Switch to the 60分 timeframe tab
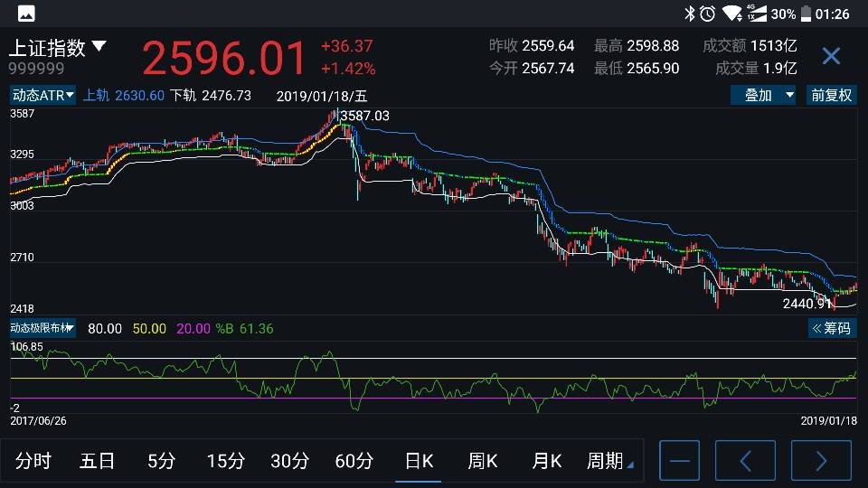This screenshot has width=868, height=488. (354, 461)
